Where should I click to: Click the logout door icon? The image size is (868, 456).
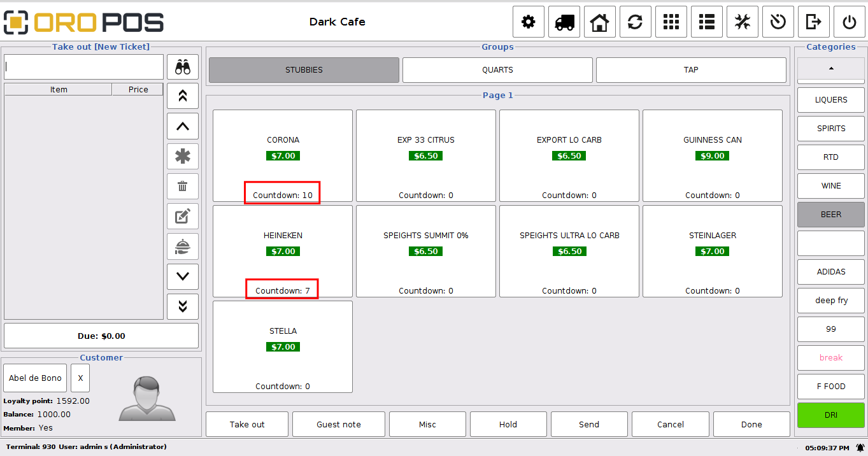click(813, 22)
